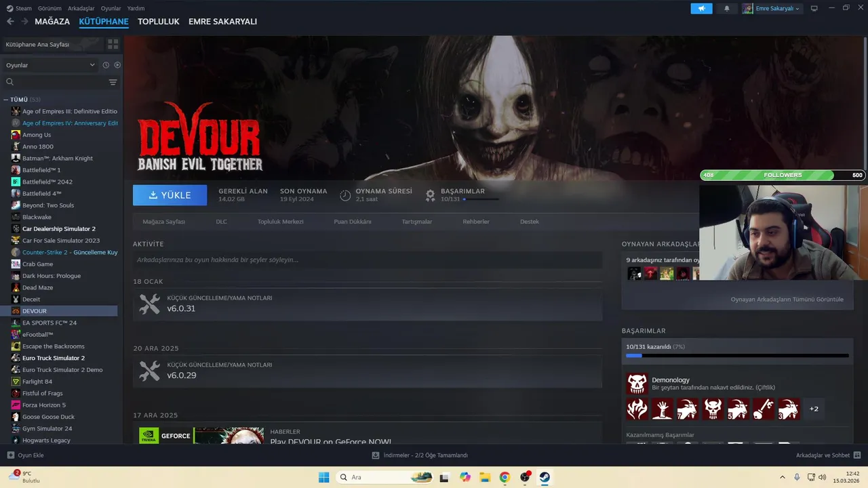Click the blue YÜKLE install button
This screenshot has height=488, width=868.
170,195
